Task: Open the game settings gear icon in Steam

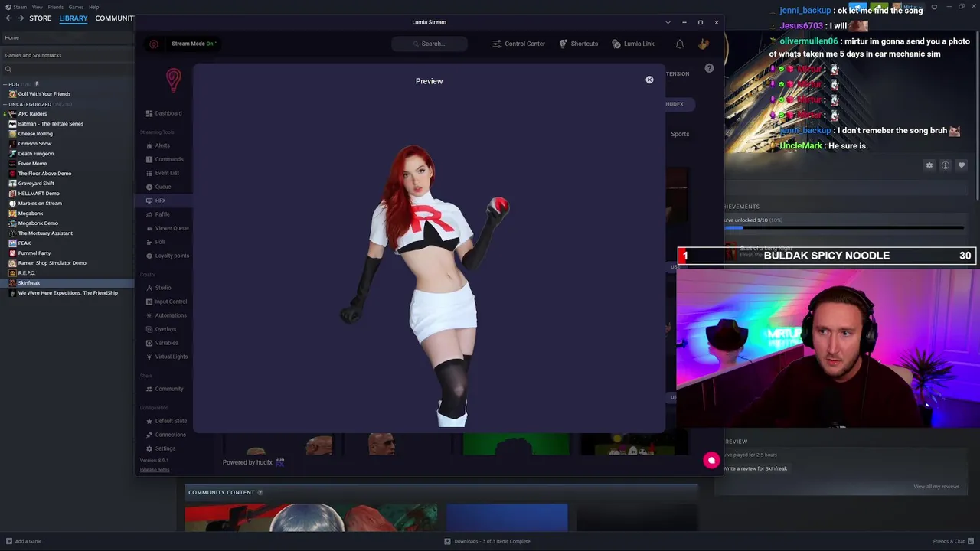Action: click(x=929, y=165)
